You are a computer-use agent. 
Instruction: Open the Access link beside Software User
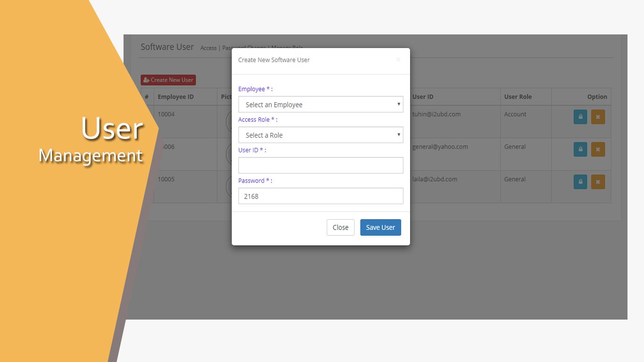(208, 48)
